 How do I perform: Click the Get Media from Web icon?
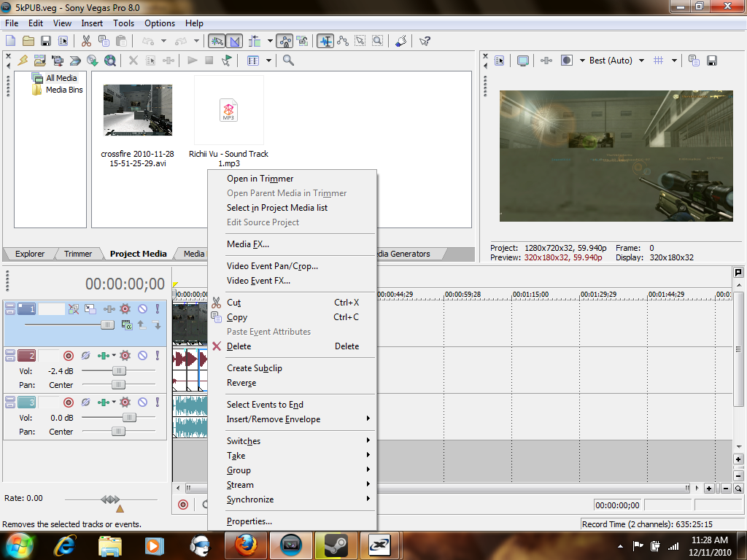click(x=110, y=61)
